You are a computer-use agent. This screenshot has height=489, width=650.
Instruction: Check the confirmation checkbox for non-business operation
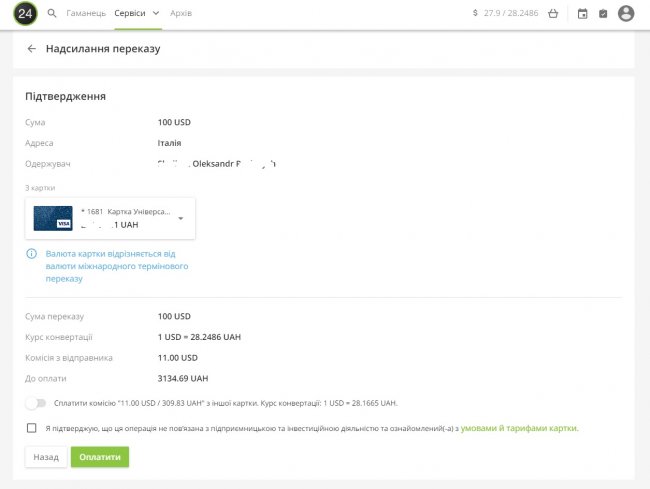[x=32, y=428]
